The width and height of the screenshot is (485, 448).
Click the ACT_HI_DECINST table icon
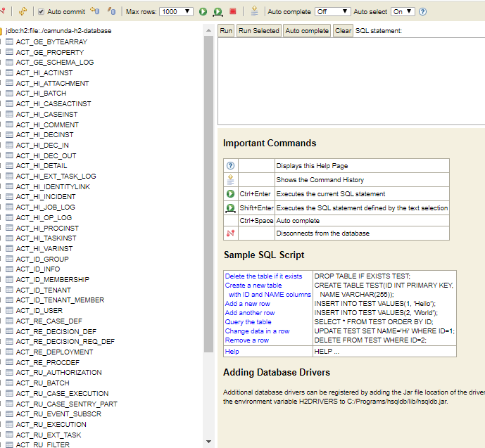click(x=10, y=135)
